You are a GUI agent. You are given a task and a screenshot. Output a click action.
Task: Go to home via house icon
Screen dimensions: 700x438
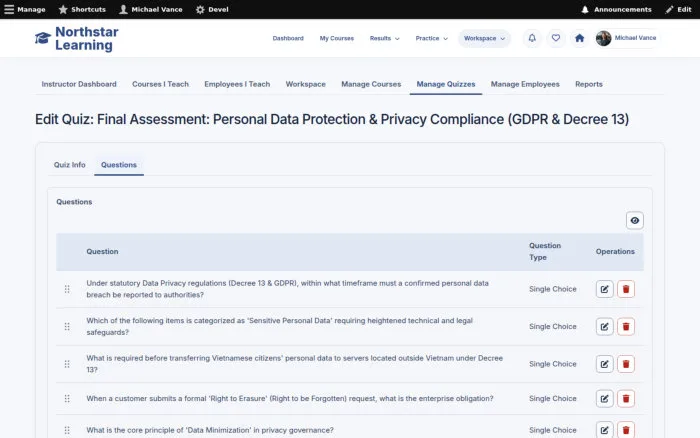579,38
